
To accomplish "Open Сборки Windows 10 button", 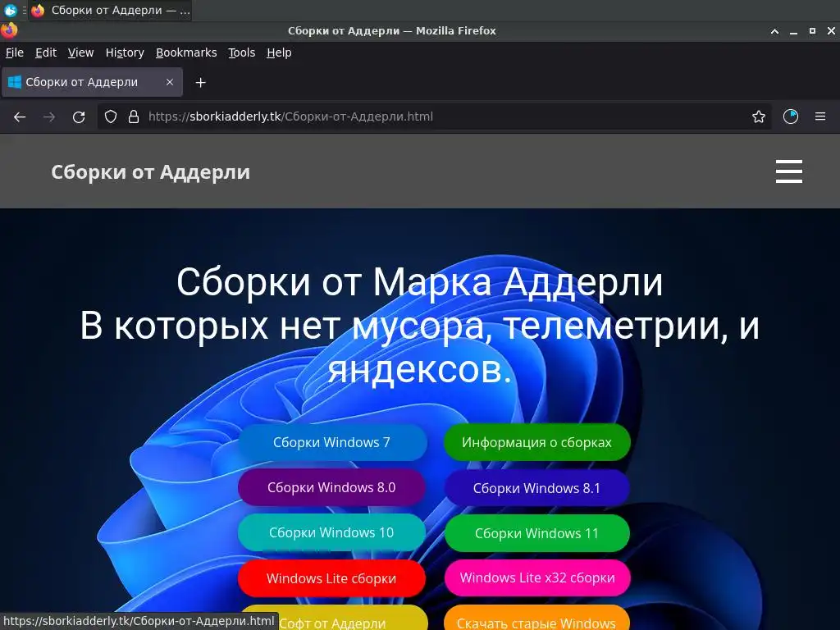I will coord(331,532).
